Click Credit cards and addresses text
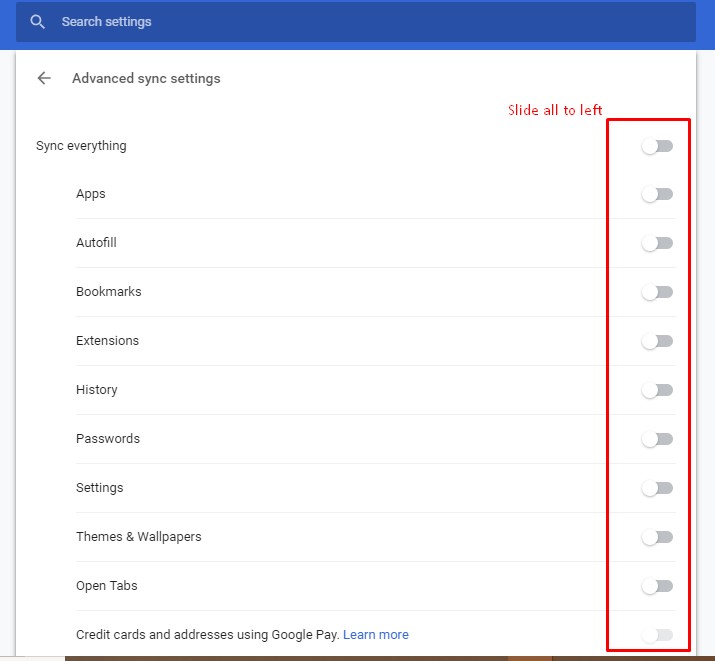 coord(207,635)
